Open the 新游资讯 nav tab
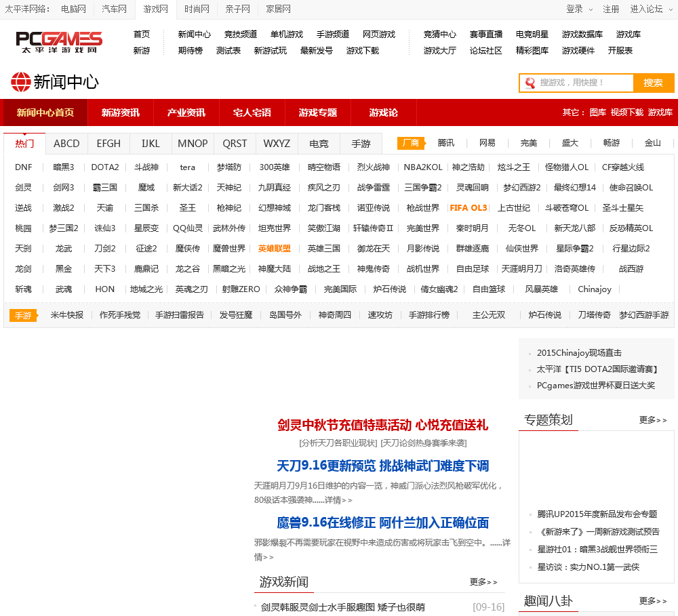This screenshot has height=616, width=678. point(121,112)
